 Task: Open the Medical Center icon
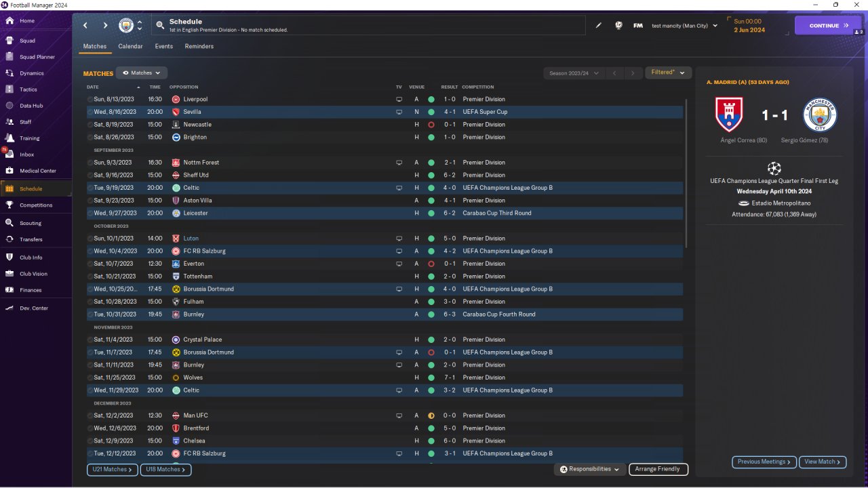[x=9, y=171]
